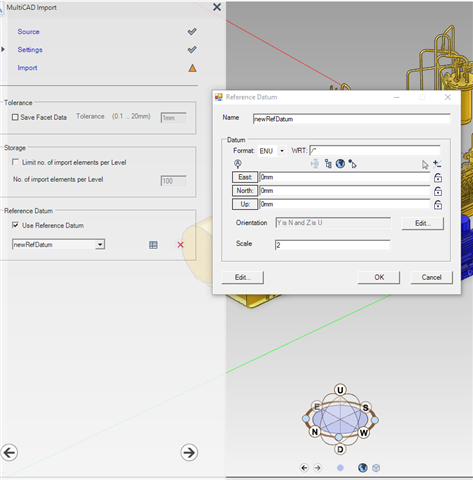Click the warning triangle next to Import
473x480 pixels.
tap(192, 68)
